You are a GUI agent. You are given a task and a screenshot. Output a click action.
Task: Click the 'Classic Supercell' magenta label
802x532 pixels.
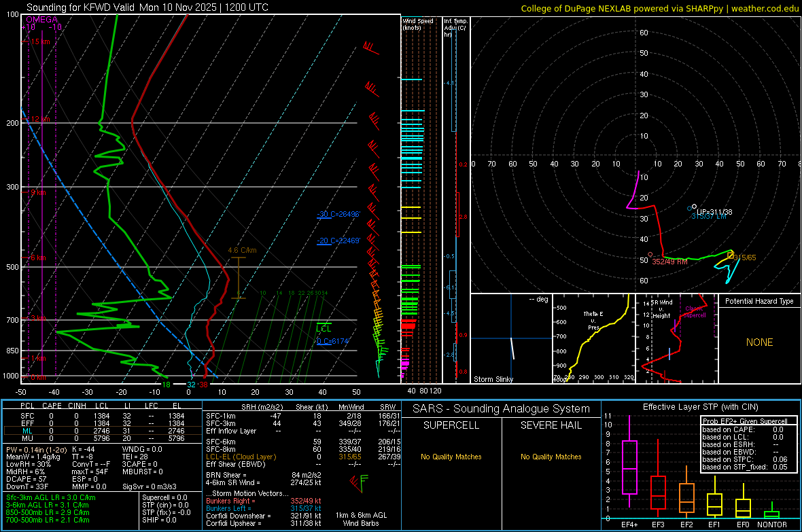point(695,312)
